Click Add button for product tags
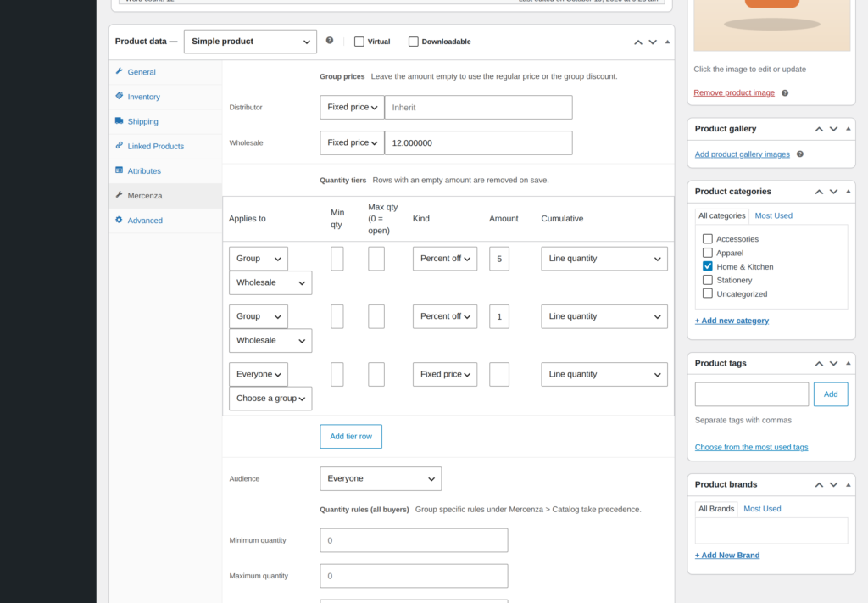868x603 pixels. pyautogui.click(x=831, y=394)
